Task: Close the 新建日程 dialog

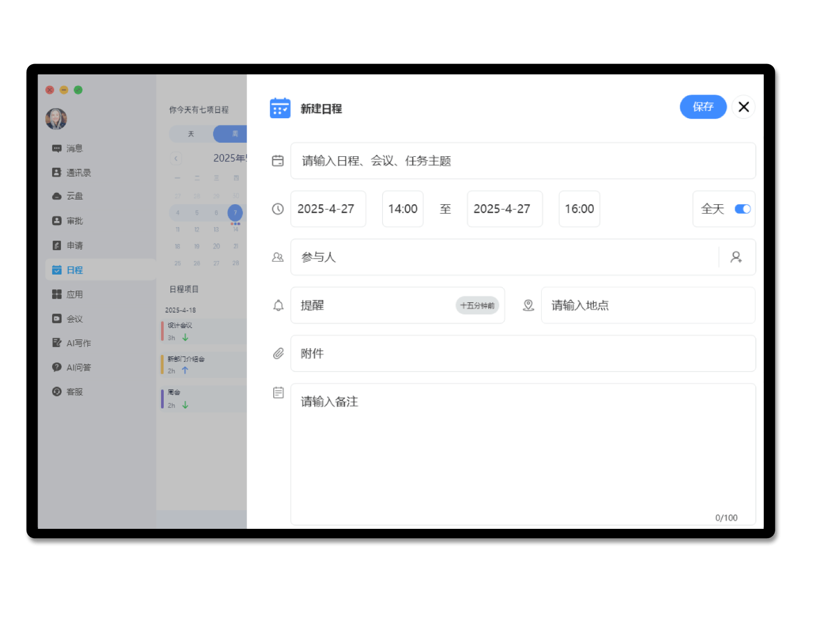Action: coord(743,107)
